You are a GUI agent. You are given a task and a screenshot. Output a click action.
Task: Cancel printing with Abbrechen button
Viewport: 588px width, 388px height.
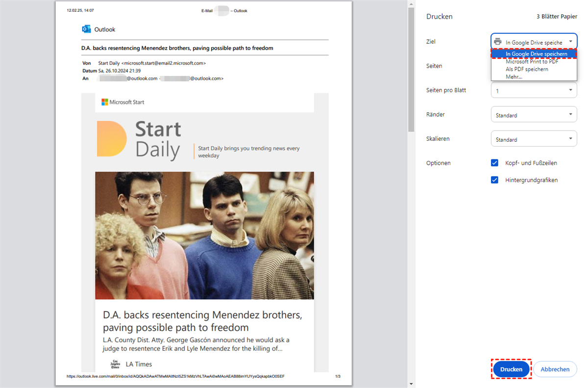[555, 369]
